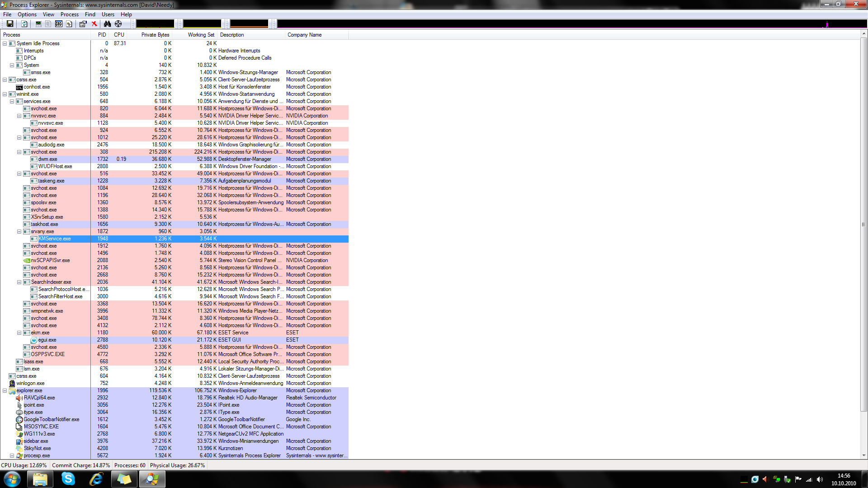868x488 pixels.
Task: Click the RAVCpl64.exe speaker icon
Action: [x=19, y=398]
